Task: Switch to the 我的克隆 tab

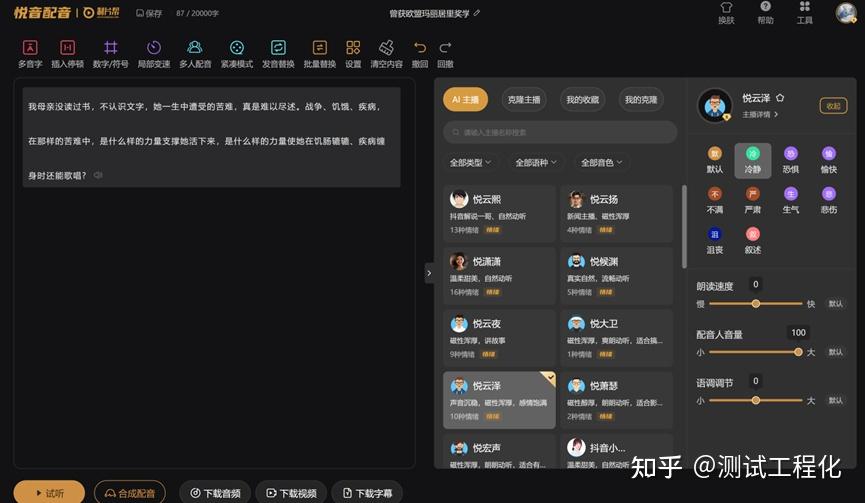Action: pyautogui.click(x=640, y=100)
